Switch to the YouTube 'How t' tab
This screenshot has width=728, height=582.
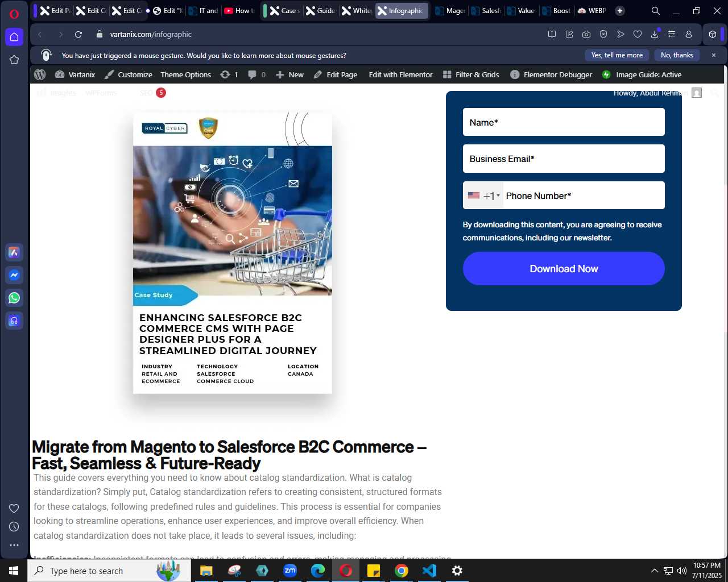coord(239,11)
